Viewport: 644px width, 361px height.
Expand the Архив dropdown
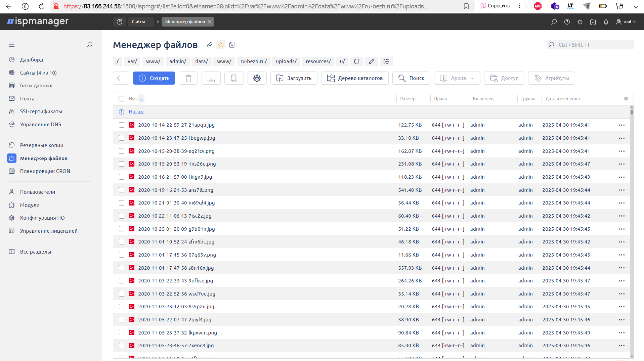tap(457, 78)
